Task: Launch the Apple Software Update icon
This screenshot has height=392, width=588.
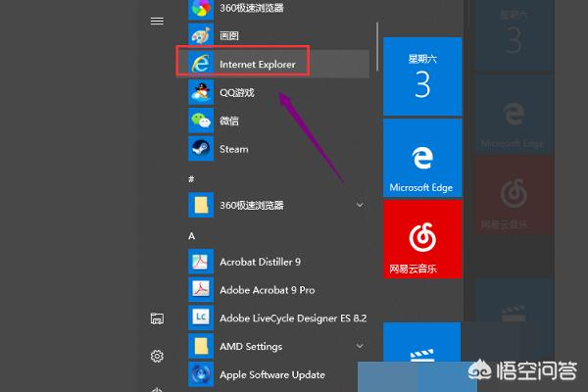Action: (201, 374)
